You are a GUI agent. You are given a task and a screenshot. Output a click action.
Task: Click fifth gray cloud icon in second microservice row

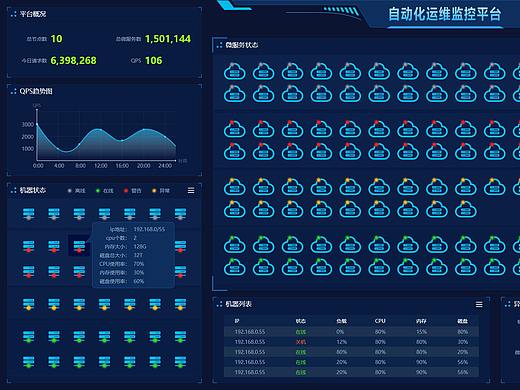pyautogui.click(x=350, y=93)
